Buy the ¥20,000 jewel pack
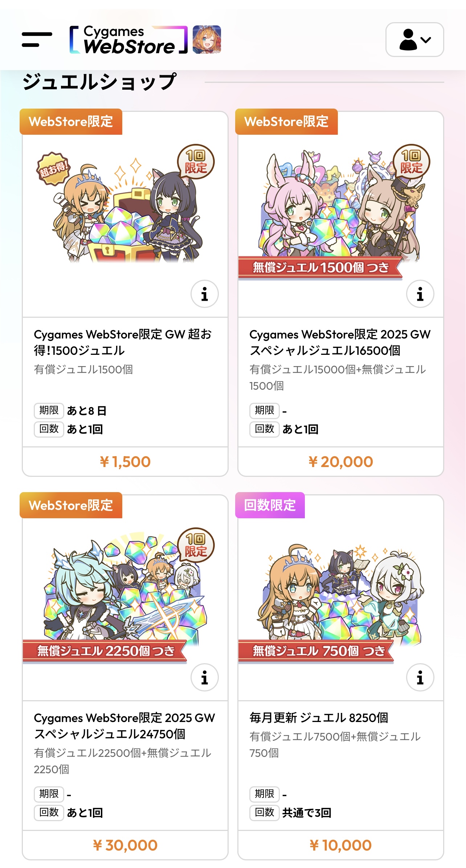Image resolution: width=466 pixels, height=868 pixels. pos(341,462)
